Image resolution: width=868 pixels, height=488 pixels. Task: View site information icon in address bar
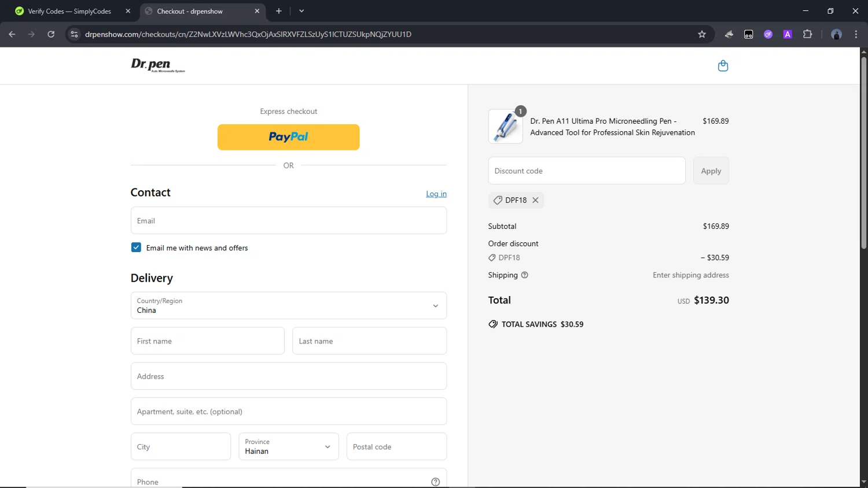pyautogui.click(x=74, y=34)
